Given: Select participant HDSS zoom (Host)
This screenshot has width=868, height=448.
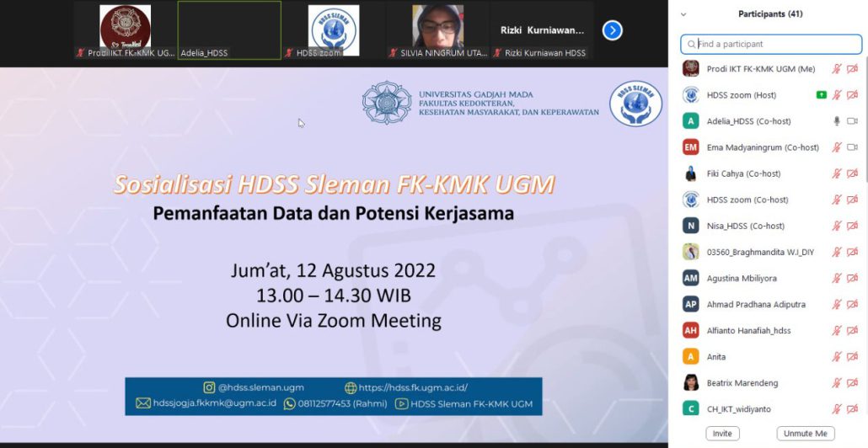Looking at the screenshot, I should [770, 95].
